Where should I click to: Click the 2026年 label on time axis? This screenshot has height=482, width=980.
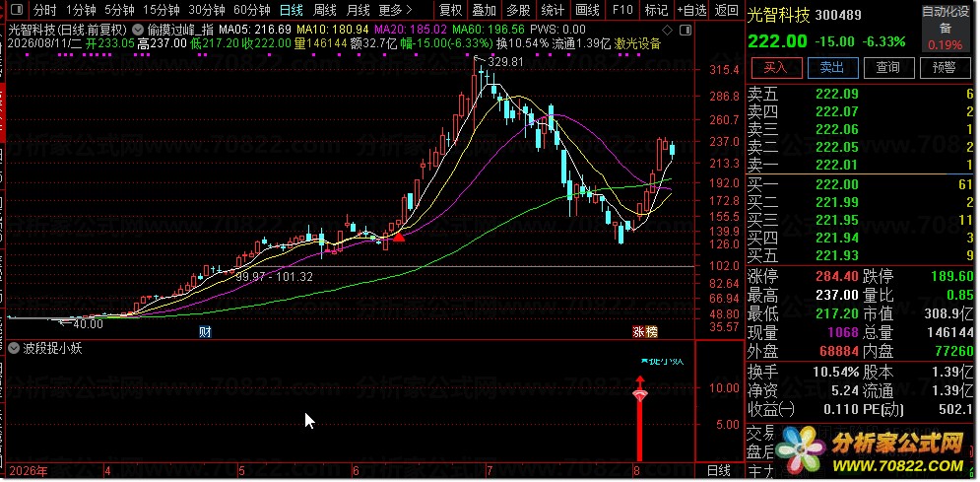[x=30, y=470]
